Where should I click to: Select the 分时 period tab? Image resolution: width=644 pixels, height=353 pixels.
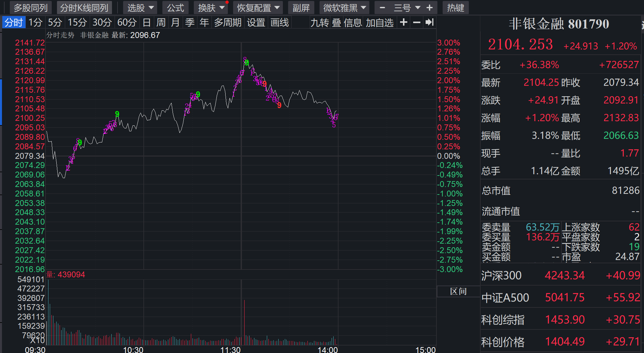(x=14, y=22)
